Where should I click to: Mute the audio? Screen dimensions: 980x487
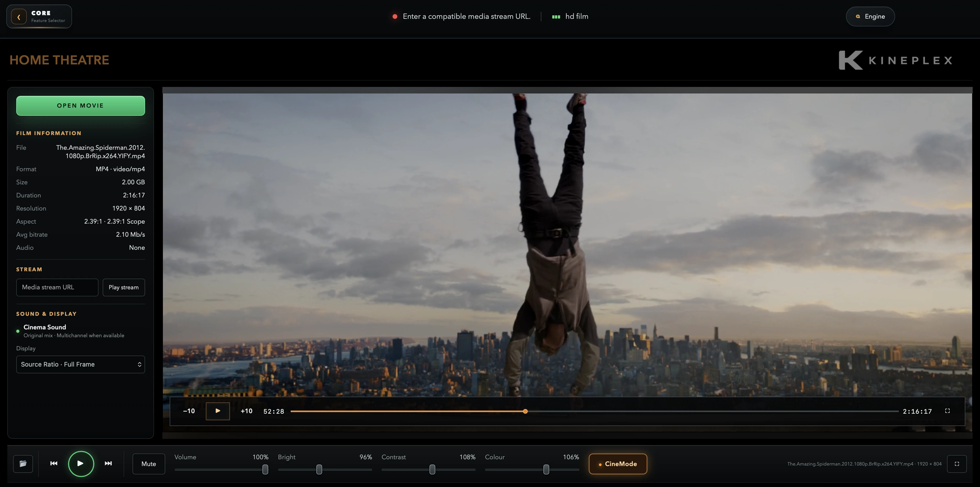[x=149, y=464]
